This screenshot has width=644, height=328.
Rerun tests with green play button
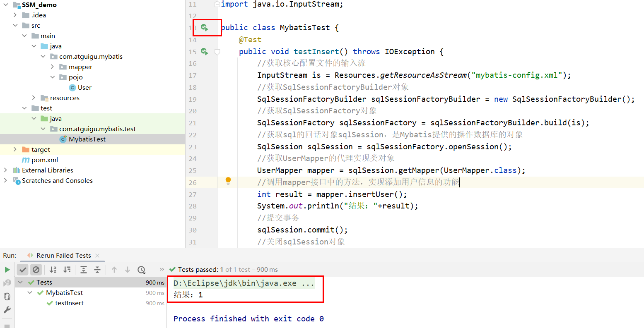point(7,270)
